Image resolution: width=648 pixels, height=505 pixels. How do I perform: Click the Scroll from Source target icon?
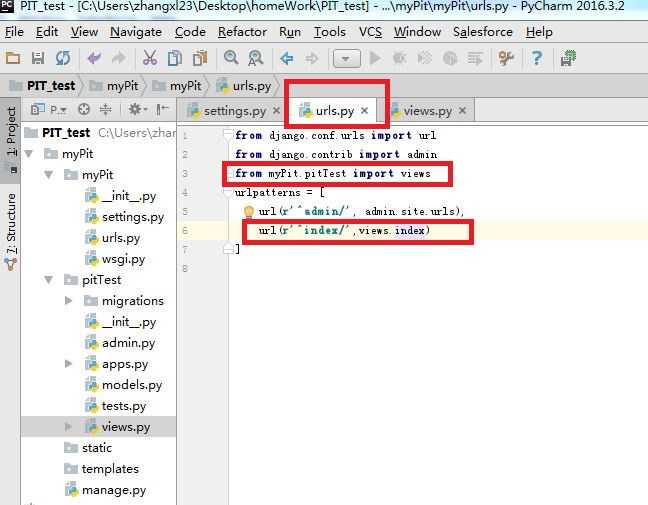click(x=84, y=110)
